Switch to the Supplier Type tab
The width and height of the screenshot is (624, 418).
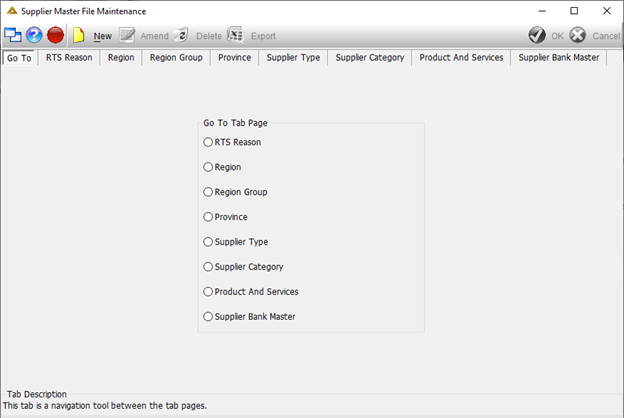[293, 58]
